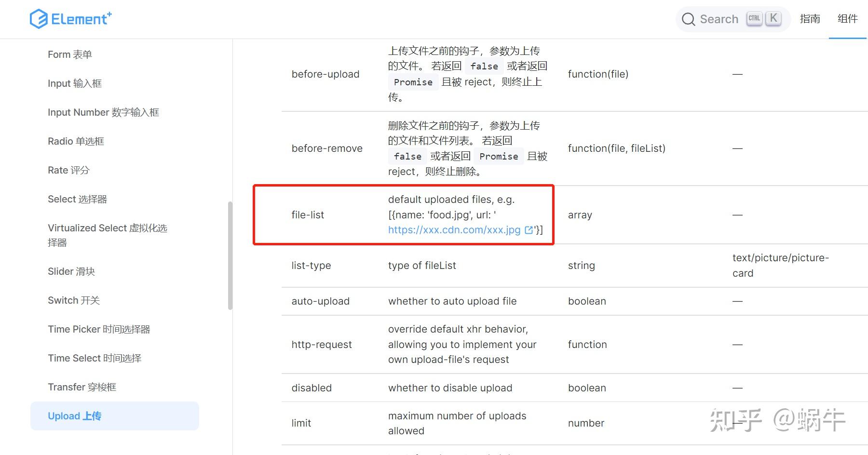Click the K shortcut key badge
Screen dimensions: 868x455
pos(773,18)
